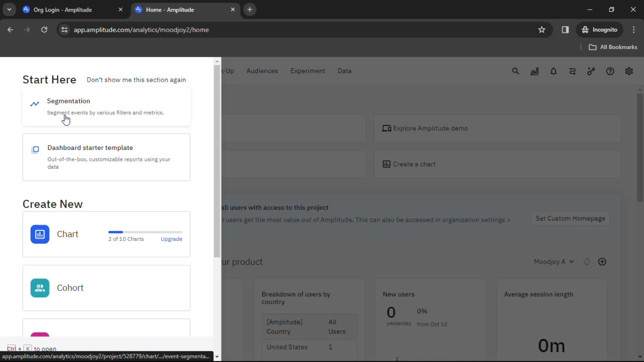Reload the page

(x=44, y=30)
